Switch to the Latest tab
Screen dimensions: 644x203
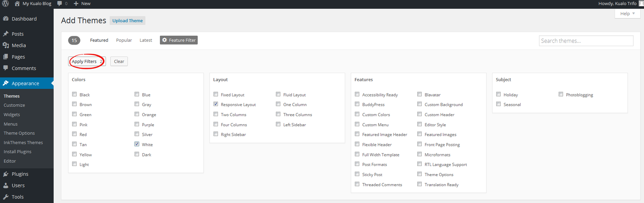[146, 40]
